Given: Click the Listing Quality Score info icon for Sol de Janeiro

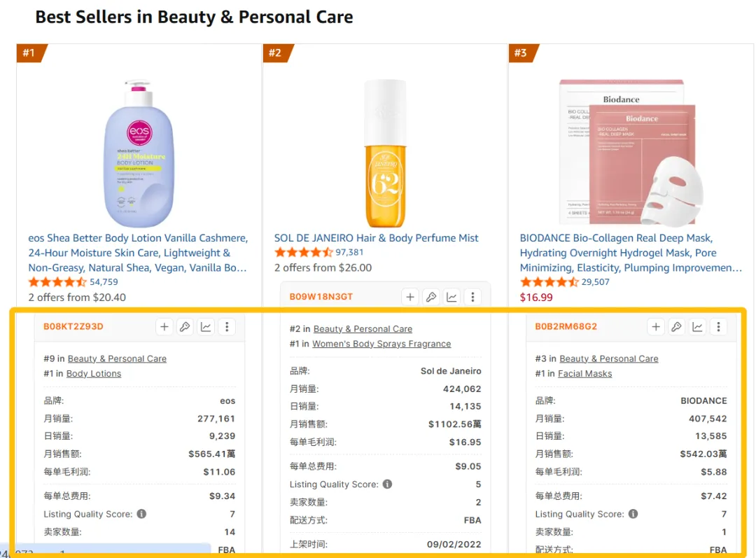Looking at the screenshot, I should click(x=387, y=484).
